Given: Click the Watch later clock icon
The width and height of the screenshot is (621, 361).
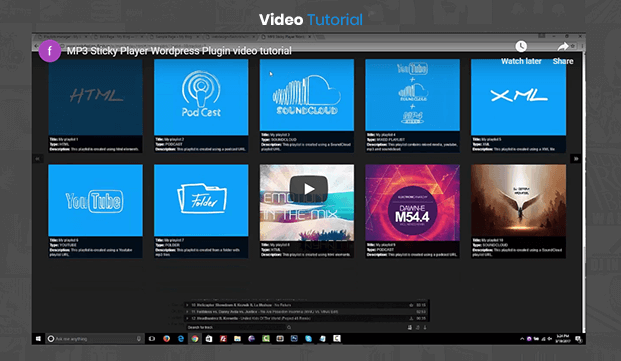Looking at the screenshot, I should [521, 46].
